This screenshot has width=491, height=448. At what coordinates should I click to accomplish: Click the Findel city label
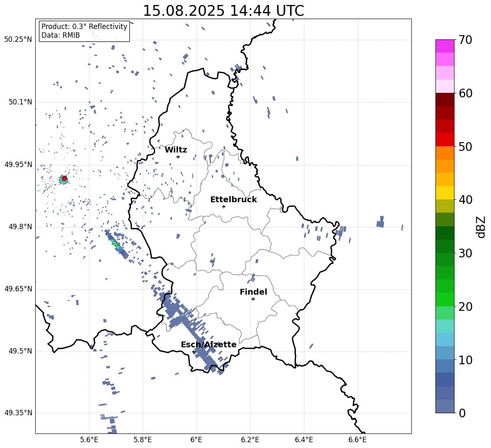[253, 292]
